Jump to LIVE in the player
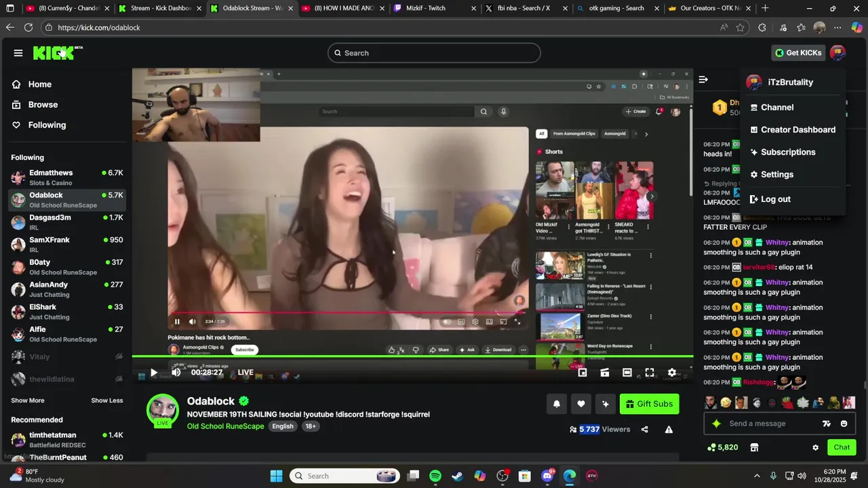 [245, 372]
